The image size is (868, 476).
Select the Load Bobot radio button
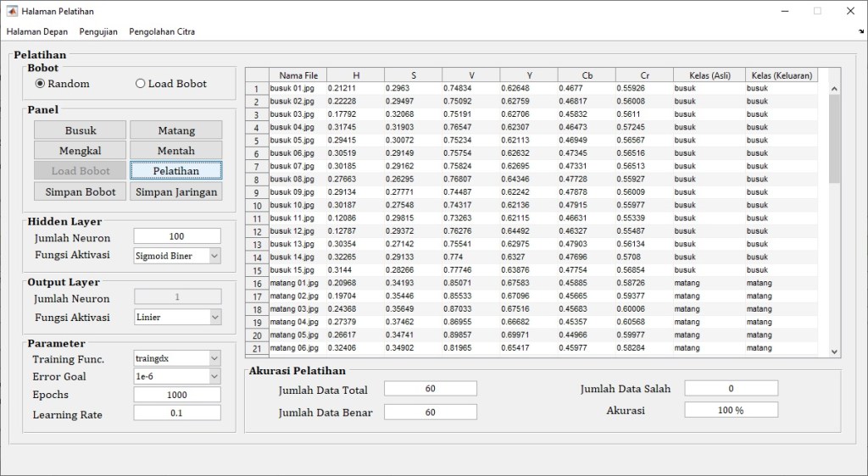(x=141, y=84)
